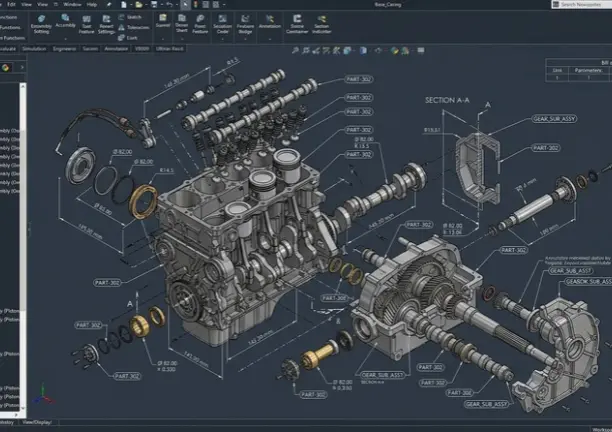Open the Window menu

coord(72,4)
